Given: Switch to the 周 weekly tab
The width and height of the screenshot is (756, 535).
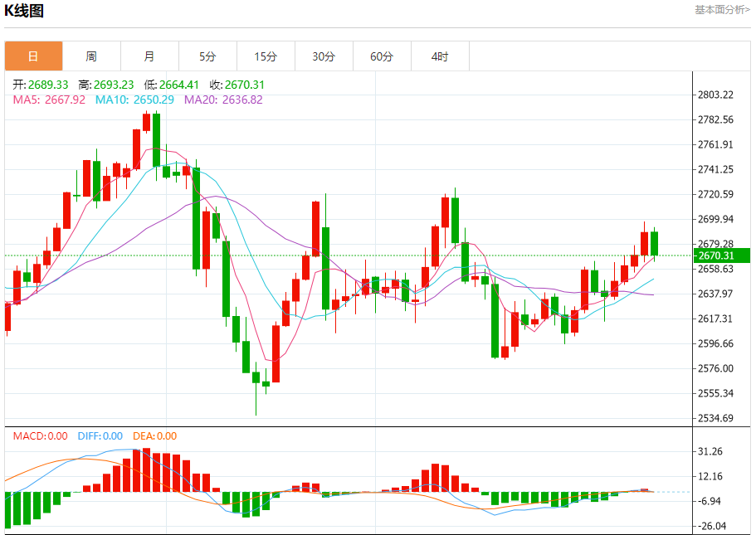Looking at the screenshot, I should 91,56.
